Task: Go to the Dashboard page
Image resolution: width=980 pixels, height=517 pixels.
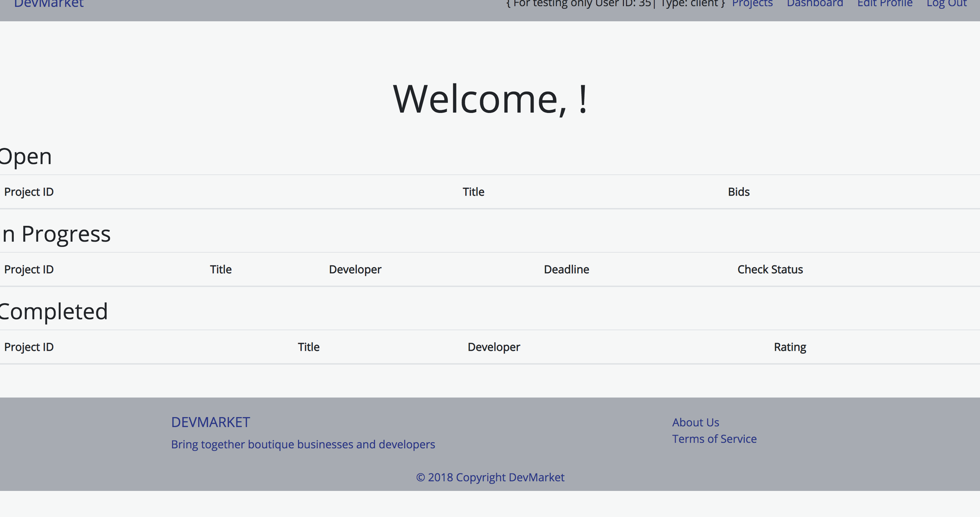Action: tap(814, 4)
